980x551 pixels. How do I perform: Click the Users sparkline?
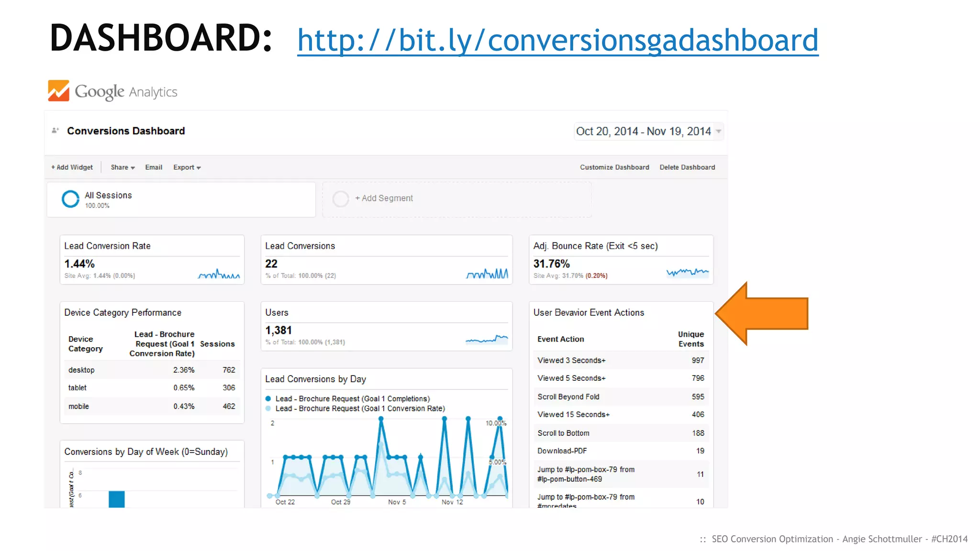point(487,339)
